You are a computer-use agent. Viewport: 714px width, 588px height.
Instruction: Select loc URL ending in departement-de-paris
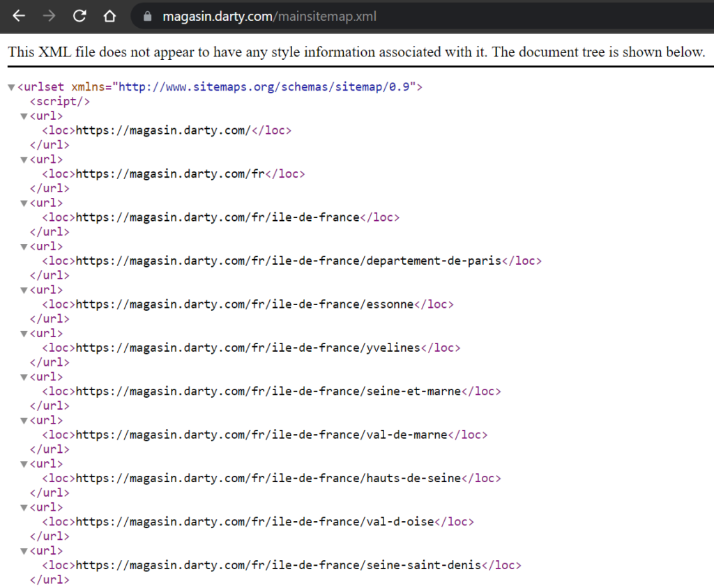(x=288, y=261)
